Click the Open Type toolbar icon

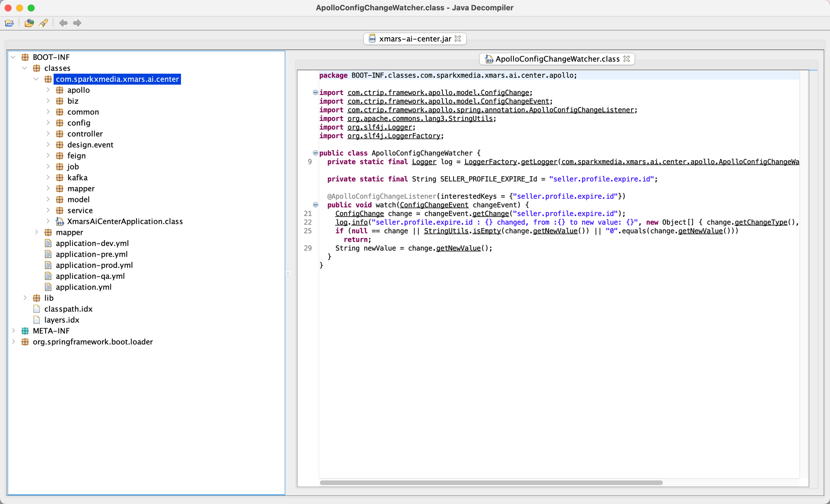pyautogui.click(x=29, y=23)
